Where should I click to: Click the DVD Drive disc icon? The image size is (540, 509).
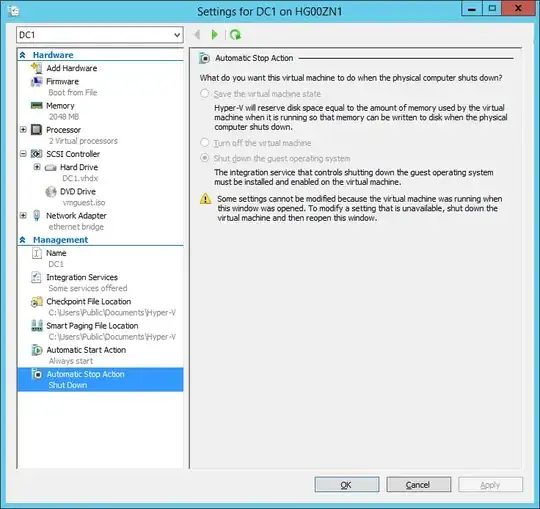tap(51, 191)
